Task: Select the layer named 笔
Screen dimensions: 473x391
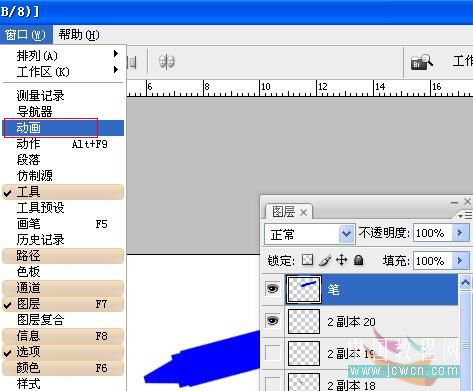Action: (x=333, y=289)
